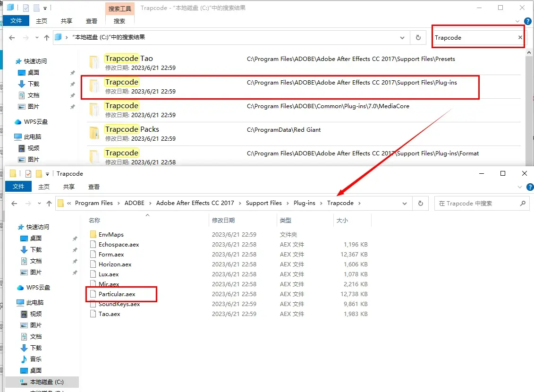Go back in the Trapcode window
The width and height of the screenshot is (534, 392).
(14, 204)
